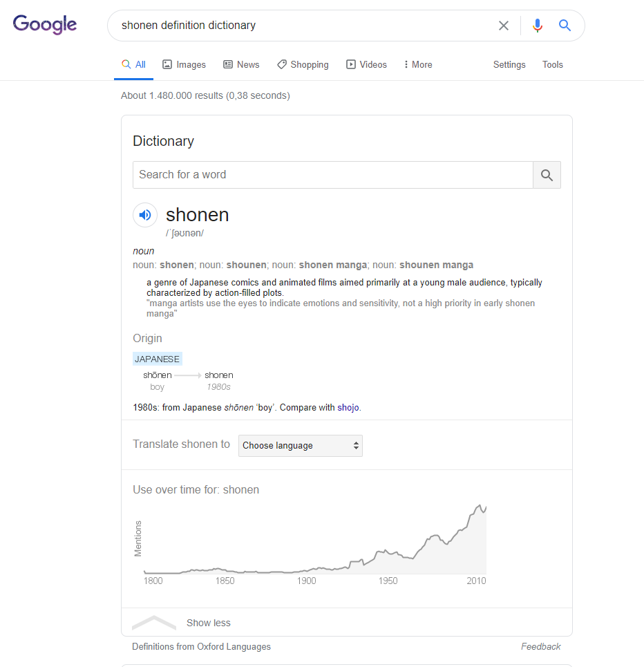Go to the Videos tab
This screenshot has height=667, width=644.
click(x=366, y=64)
